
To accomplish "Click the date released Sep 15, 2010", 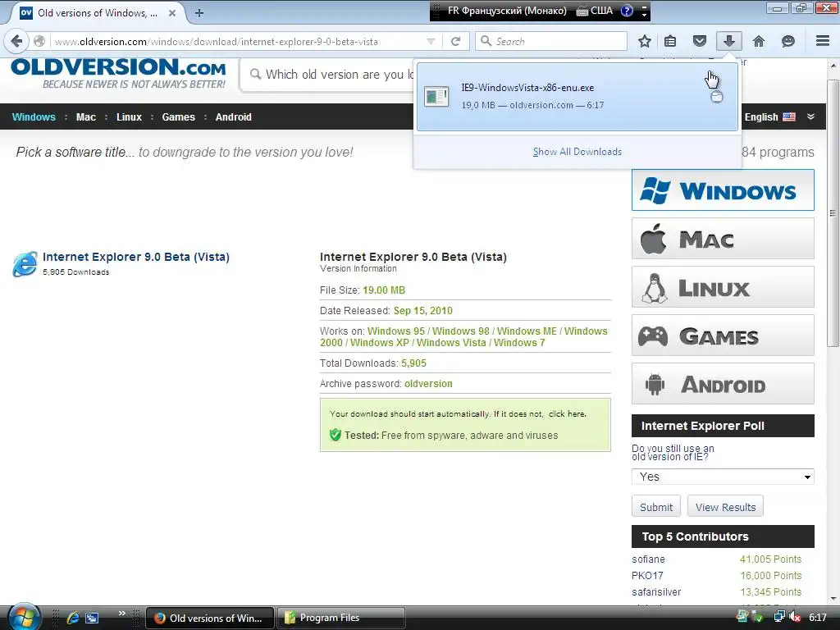I will tap(422, 311).
